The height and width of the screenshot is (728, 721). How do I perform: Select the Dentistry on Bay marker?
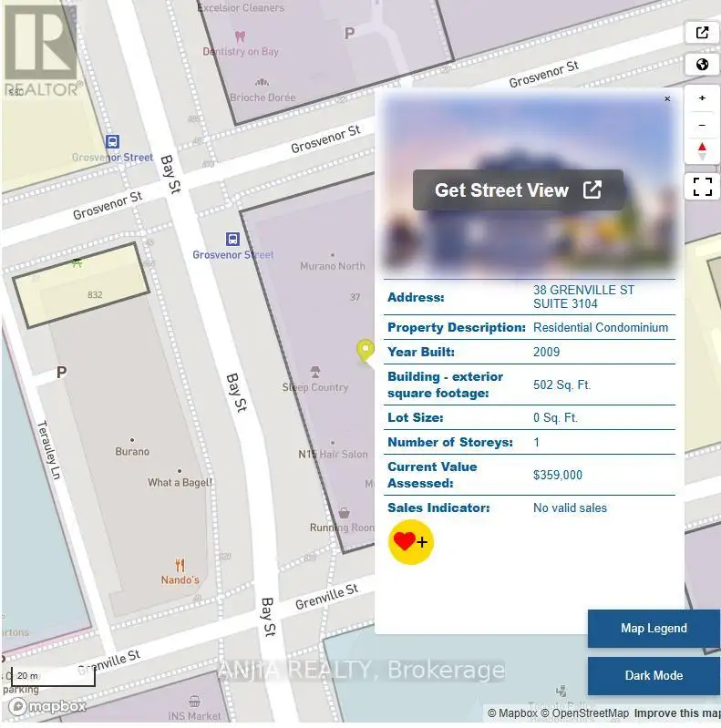[240, 36]
